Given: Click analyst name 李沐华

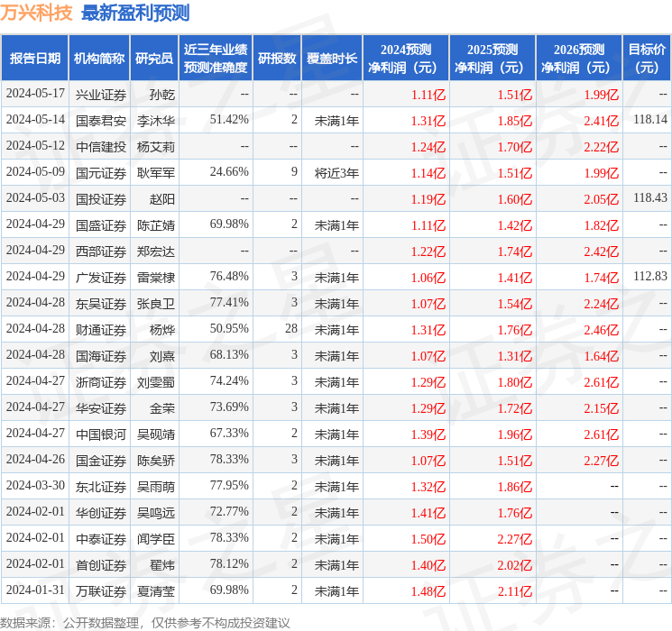Looking at the screenshot, I should coord(156,121).
